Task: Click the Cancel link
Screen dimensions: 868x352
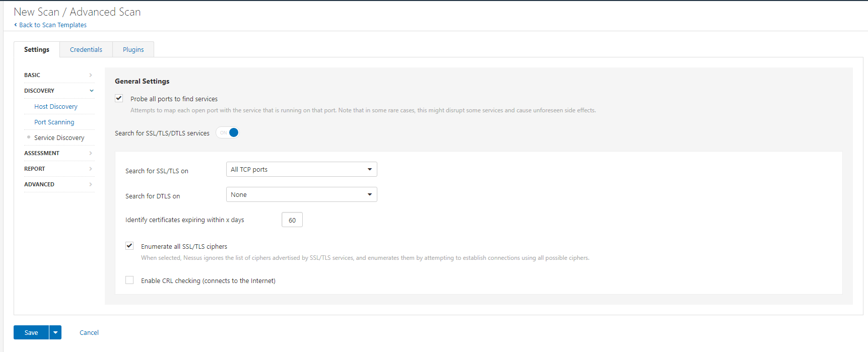Action: (89, 332)
